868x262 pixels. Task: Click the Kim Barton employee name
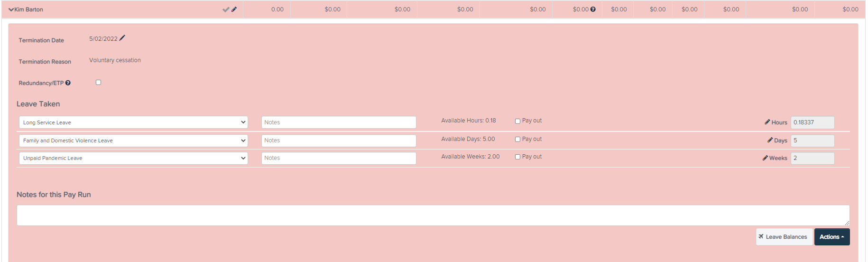28,9
